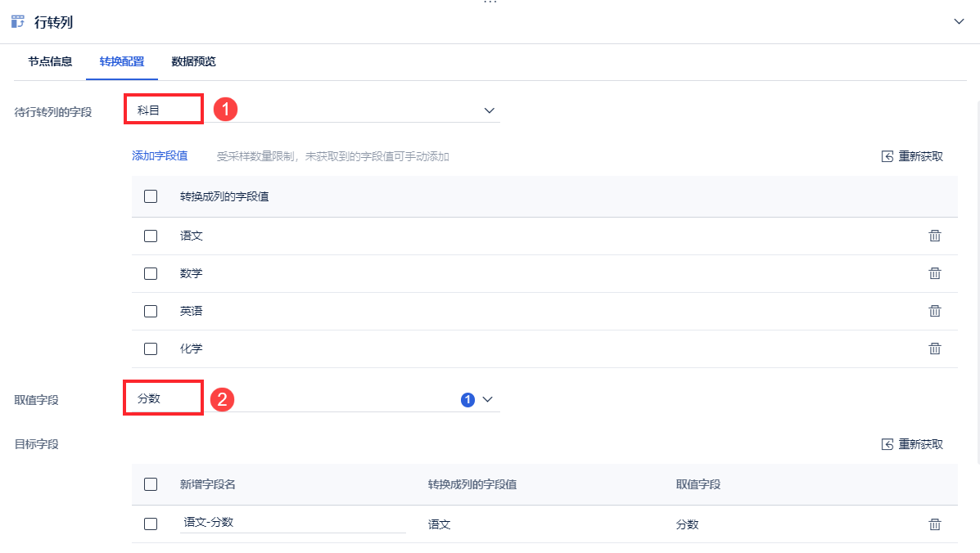Image resolution: width=980 pixels, height=553 pixels.
Task: Click the refresh icon beside the upper 重新获取
Action: coord(887,156)
